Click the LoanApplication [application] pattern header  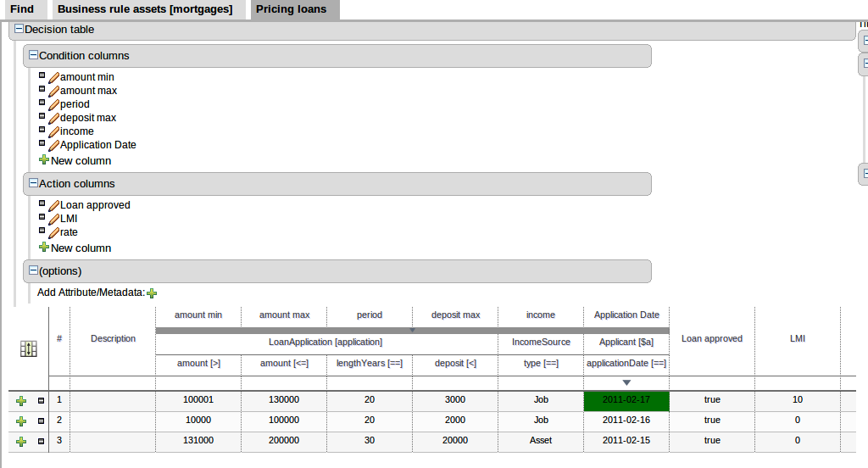[325, 343]
